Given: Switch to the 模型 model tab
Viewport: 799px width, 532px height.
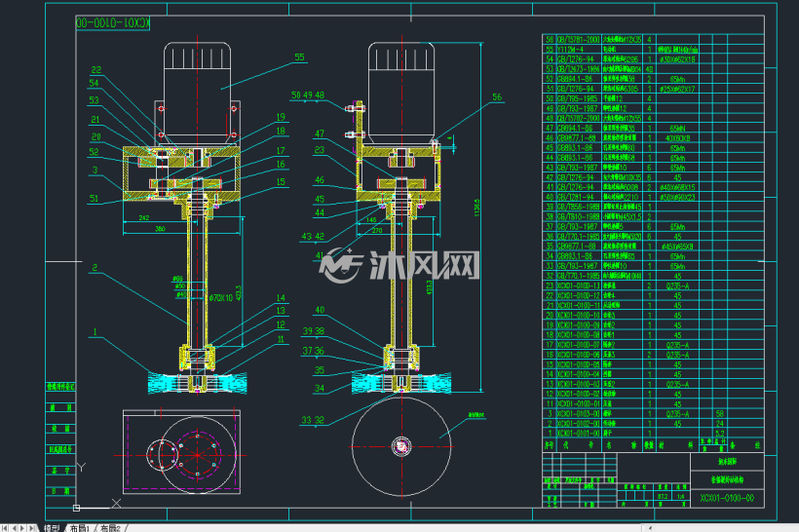Looking at the screenshot, I should pyautogui.click(x=52, y=528).
